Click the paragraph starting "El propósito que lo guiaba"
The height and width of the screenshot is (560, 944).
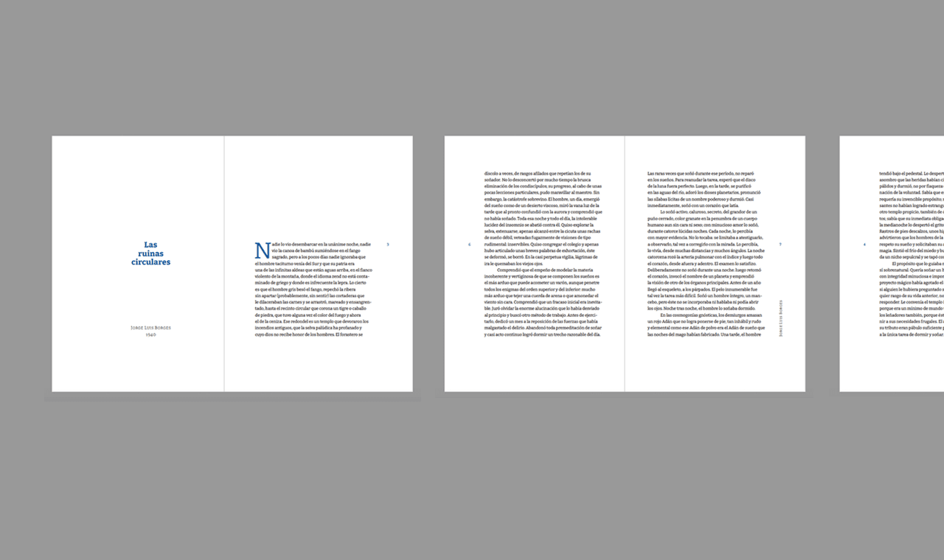(x=912, y=299)
